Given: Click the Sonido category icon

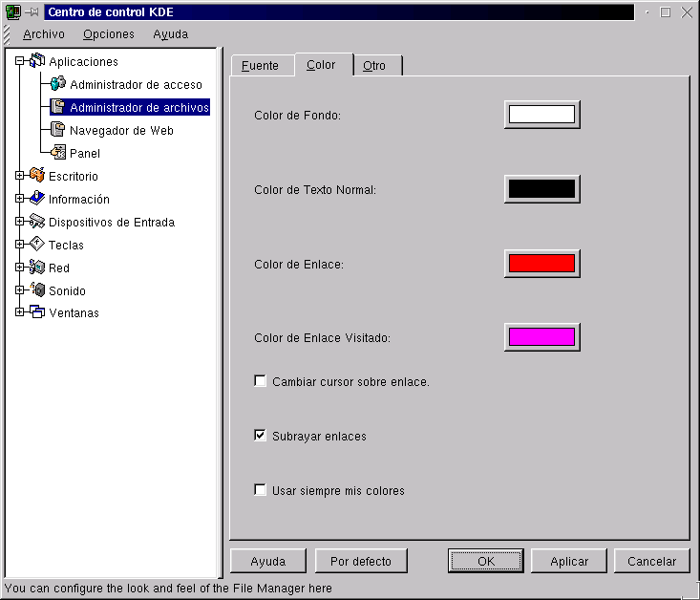Looking at the screenshot, I should pos(37,290).
